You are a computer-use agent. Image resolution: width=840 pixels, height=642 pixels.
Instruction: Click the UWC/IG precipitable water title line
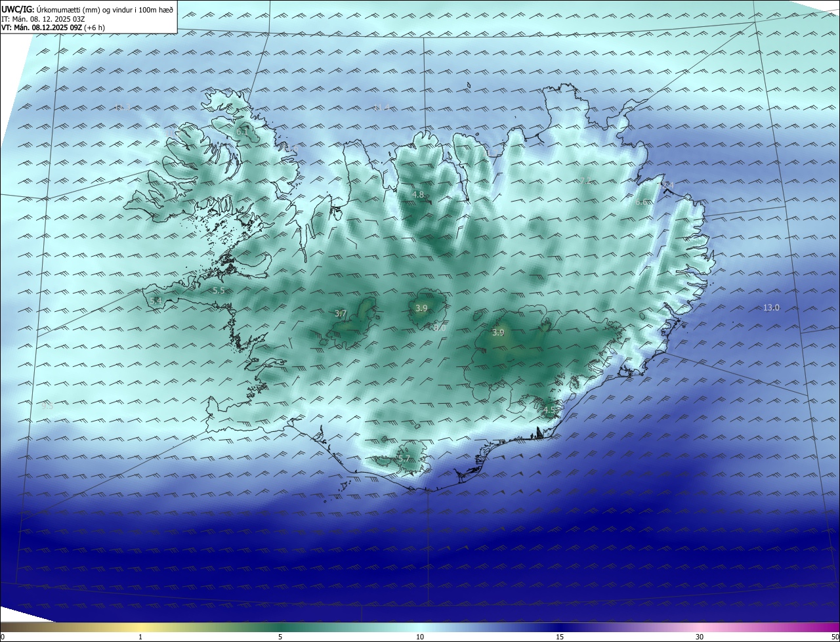(87, 9)
